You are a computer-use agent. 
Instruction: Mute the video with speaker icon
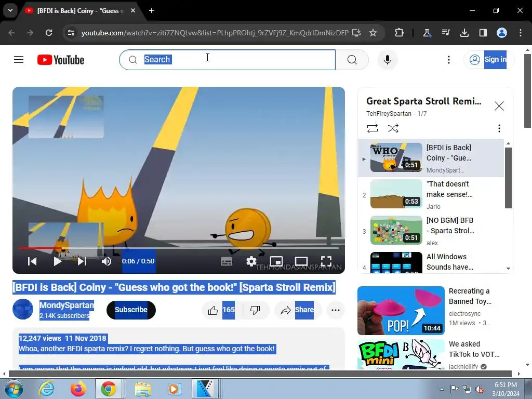click(x=106, y=261)
